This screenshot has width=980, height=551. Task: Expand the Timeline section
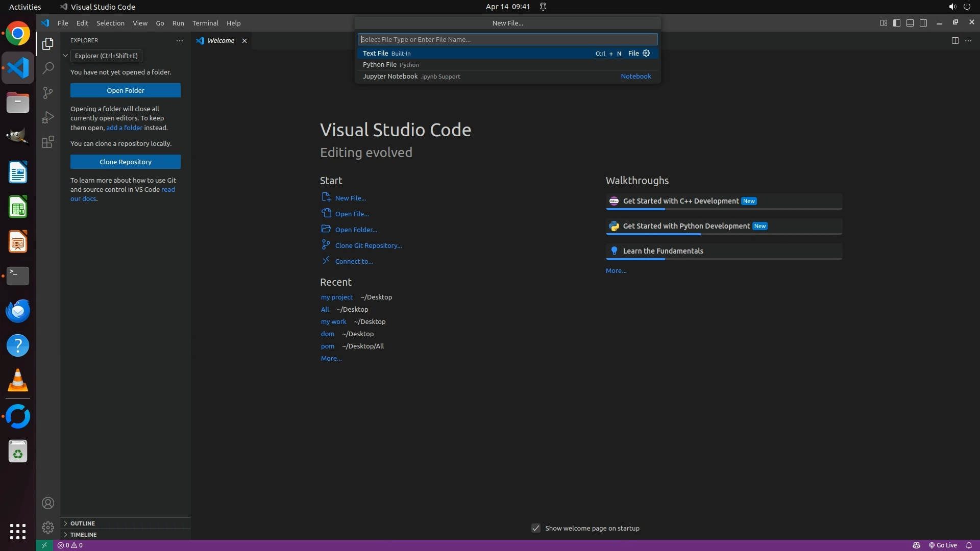coord(83,534)
